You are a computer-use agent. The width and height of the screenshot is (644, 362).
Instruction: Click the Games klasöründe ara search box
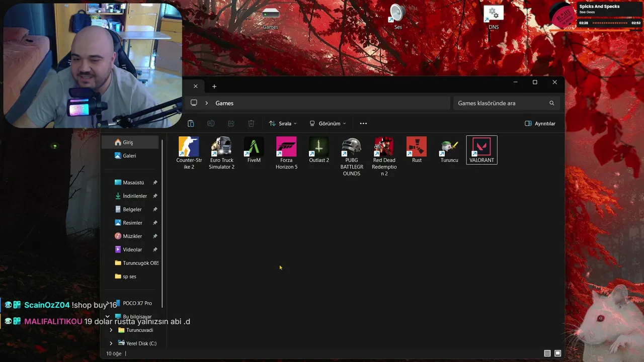coord(506,103)
